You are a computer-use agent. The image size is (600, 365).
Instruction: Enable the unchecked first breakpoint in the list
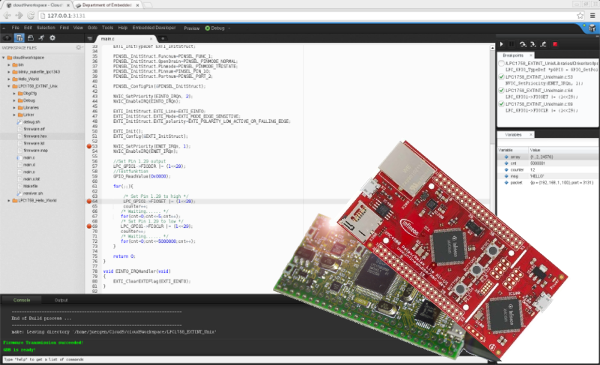(501, 64)
